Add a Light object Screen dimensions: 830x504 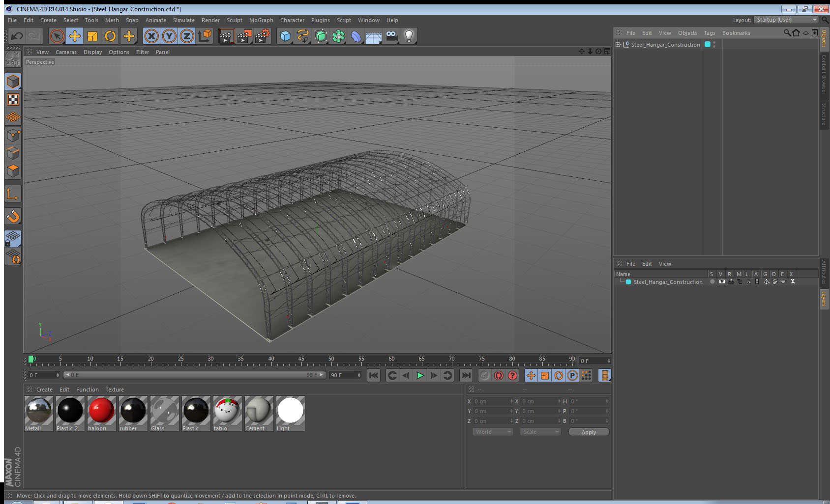tap(409, 36)
